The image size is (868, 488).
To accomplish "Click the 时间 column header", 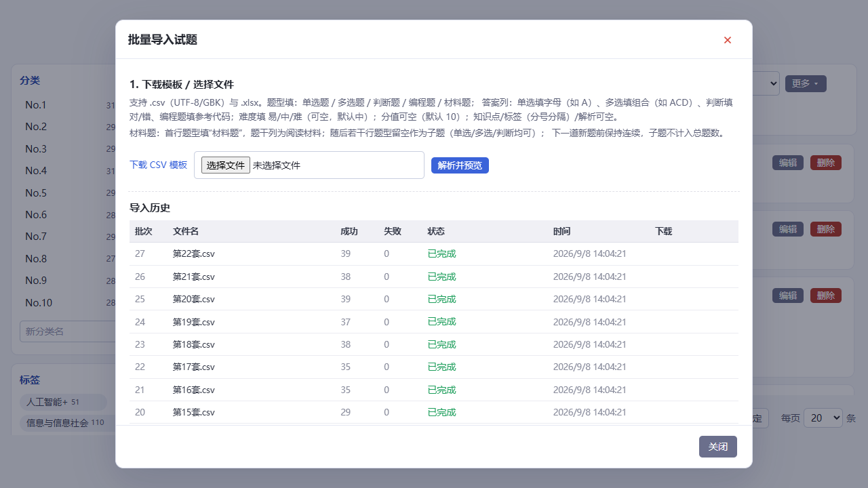I will tap(561, 231).
